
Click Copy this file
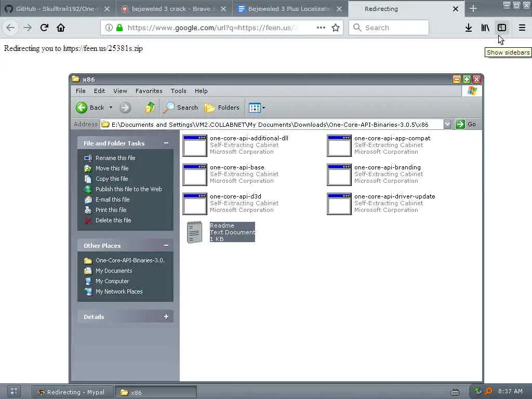click(112, 179)
